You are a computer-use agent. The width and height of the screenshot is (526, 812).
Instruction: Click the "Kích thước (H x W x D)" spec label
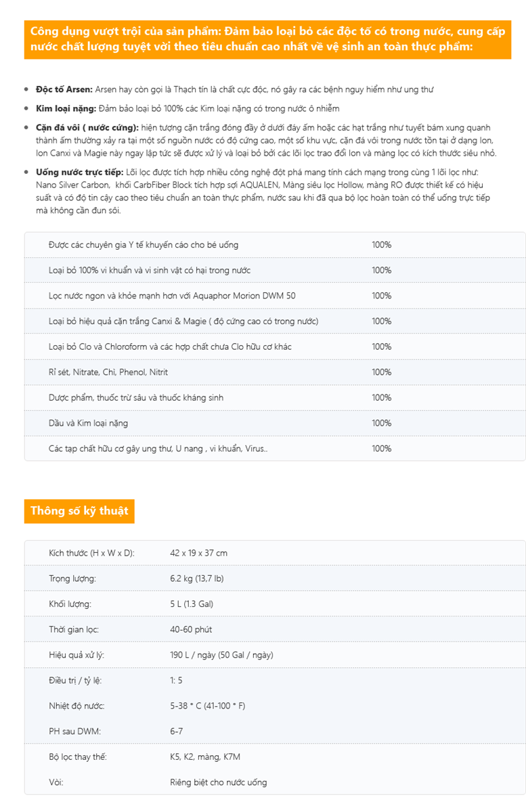click(x=92, y=553)
